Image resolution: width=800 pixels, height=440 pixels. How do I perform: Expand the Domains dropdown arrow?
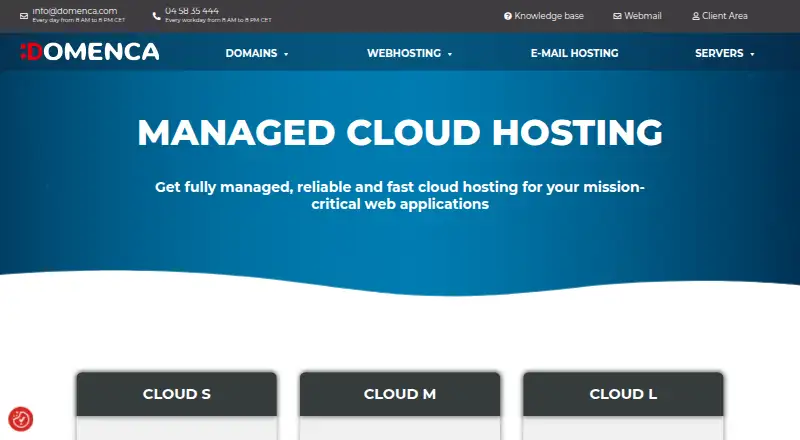tap(286, 54)
